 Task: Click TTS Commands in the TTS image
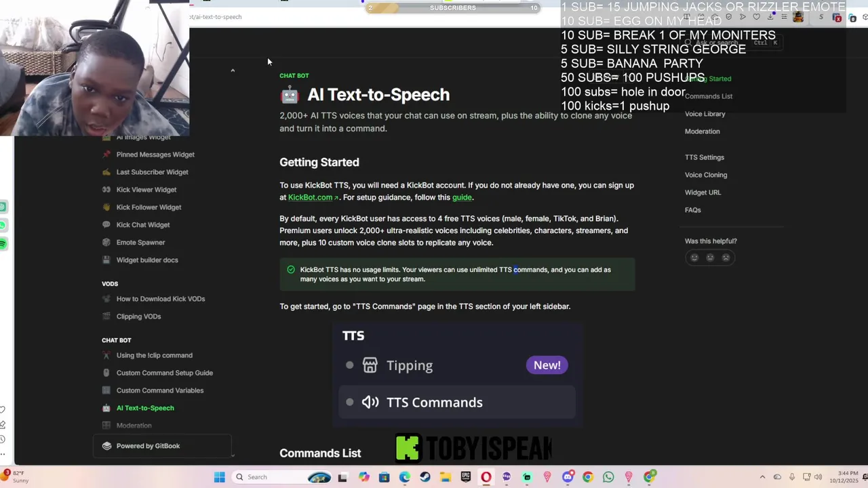click(456, 403)
